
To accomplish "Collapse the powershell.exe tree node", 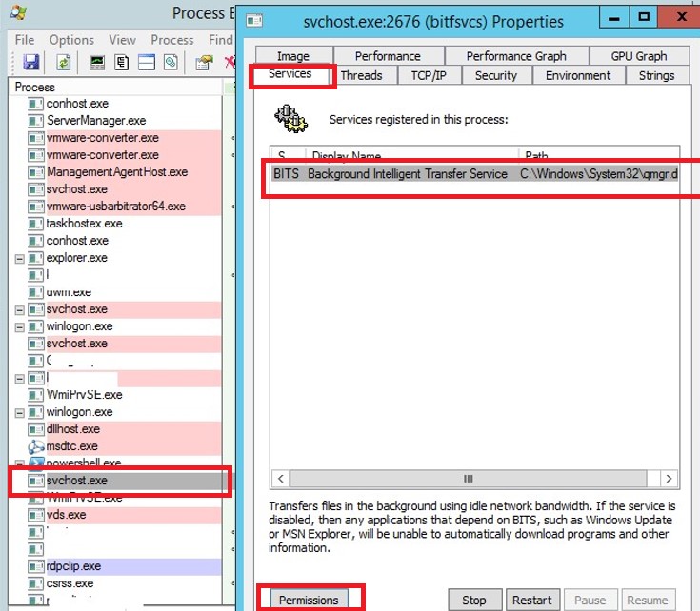I will tap(20, 463).
